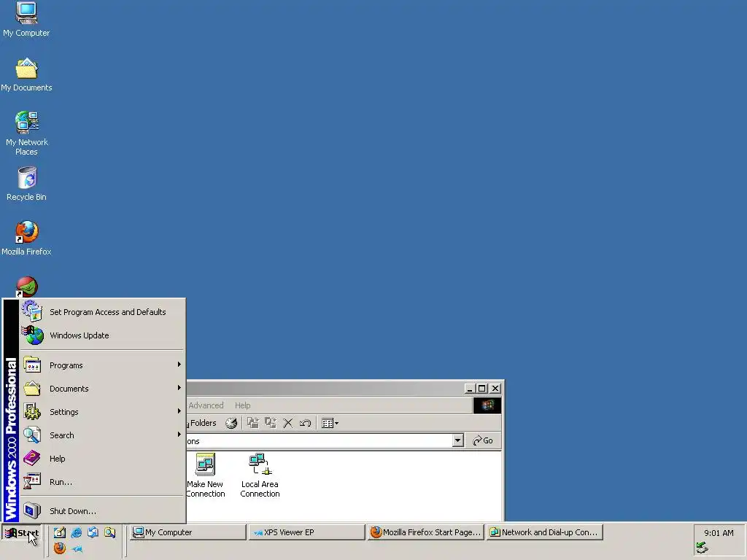Open My Network Places desktop icon

pyautogui.click(x=26, y=133)
